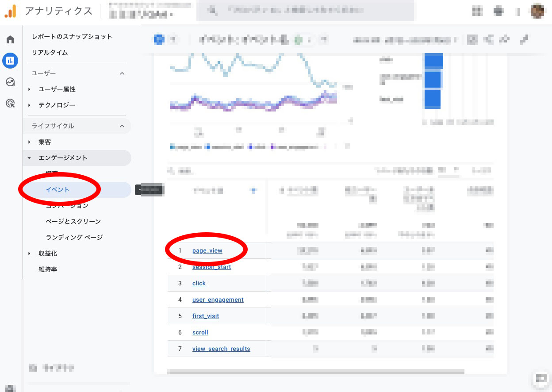This screenshot has width=552, height=392.
Task: Open the Explore icon in the left rail
Action: (10, 82)
